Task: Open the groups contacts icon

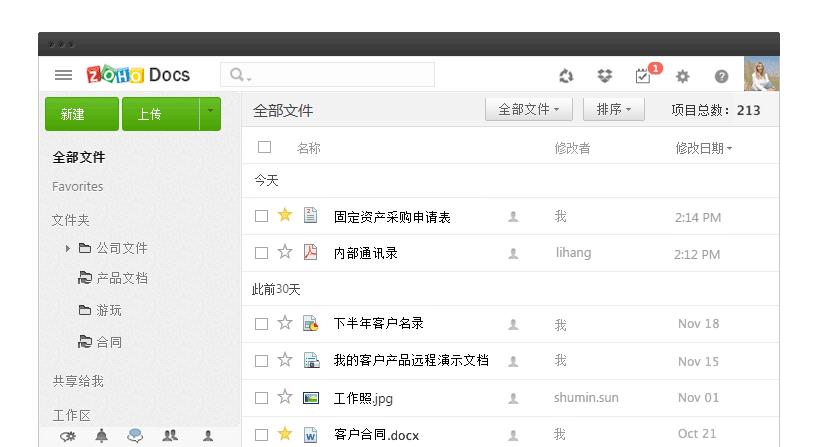Action: pos(170,436)
